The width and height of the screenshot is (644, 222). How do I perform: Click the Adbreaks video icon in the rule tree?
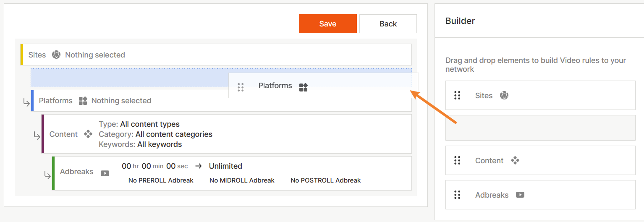pos(105,173)
